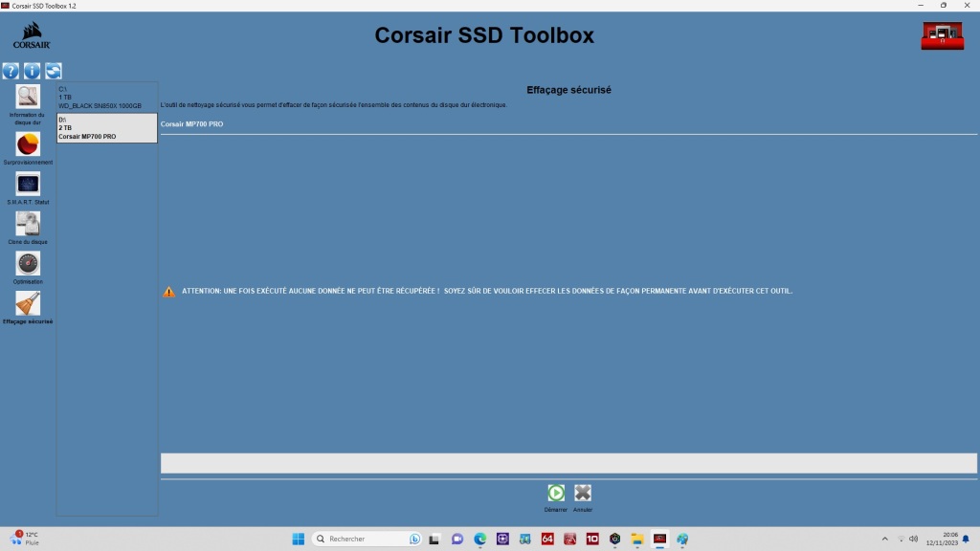Open the weather widget showing 12°C
The height and width of the screenshot is (551, 980).
24,538
